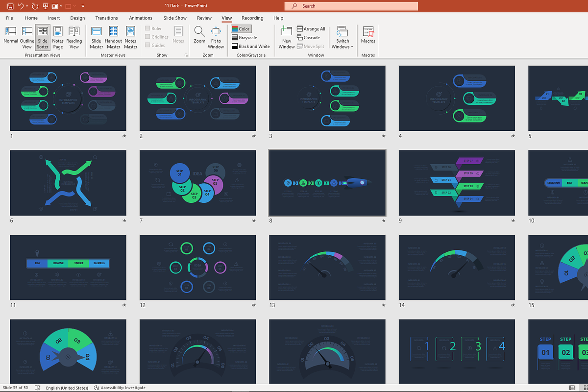Cascade the open windows
Image resolution: width=588 pixels, height=392 pixels.
pyautogui.click(x=308, y=38)
